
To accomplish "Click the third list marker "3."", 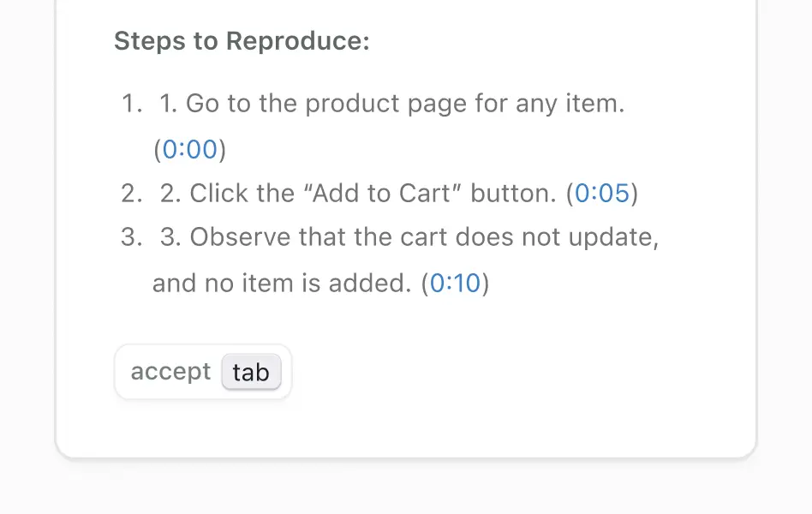I will pos(132,237).
